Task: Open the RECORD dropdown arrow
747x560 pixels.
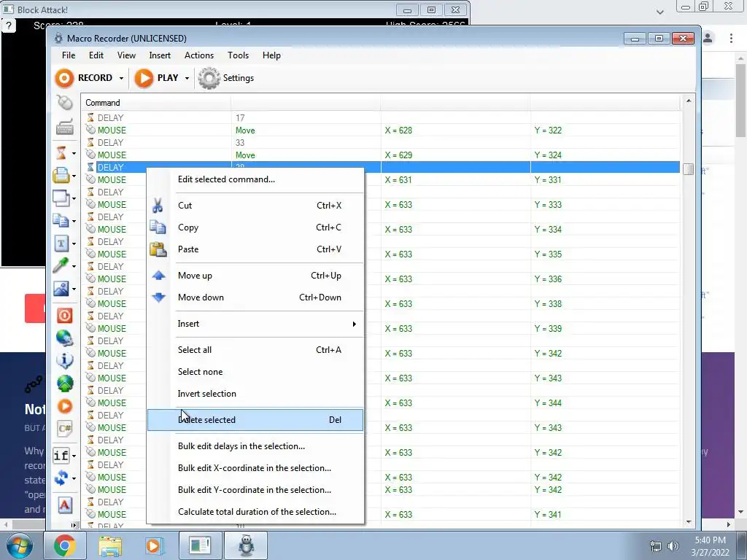Action: [122, 78]
